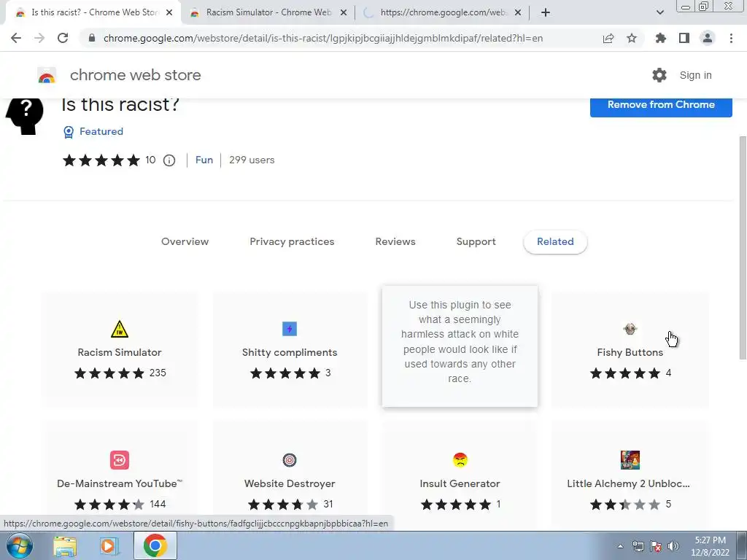The width and height of the screenshot is (747, 560).
Task: Open the Chrome profile avatar
Action: tap(708, 38)
